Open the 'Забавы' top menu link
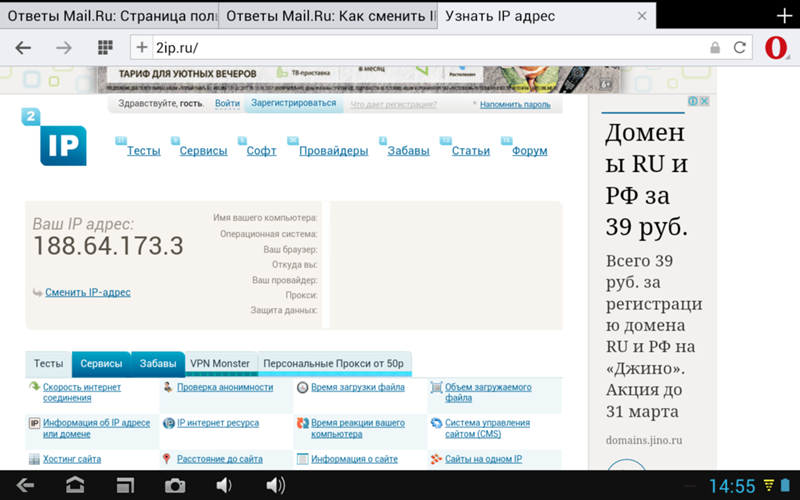The width and height of the screenshot is (800, 500). (408, 151)
